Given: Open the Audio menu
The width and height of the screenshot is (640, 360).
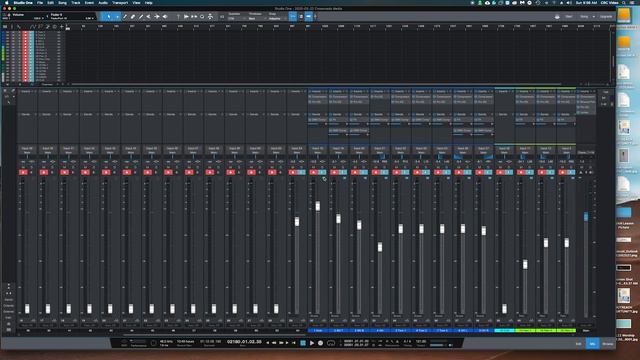Looking at the screenshot, I should 103,3.
